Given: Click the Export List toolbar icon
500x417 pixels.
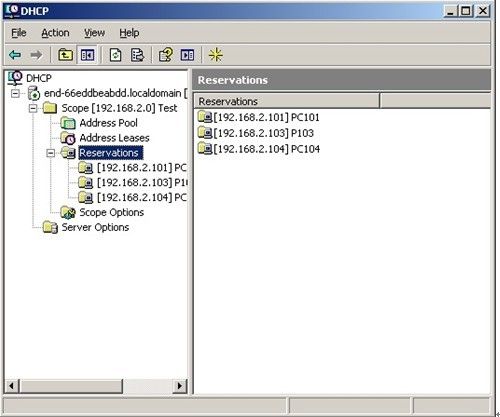Looking at the screenshot, I should coord(137,55).
